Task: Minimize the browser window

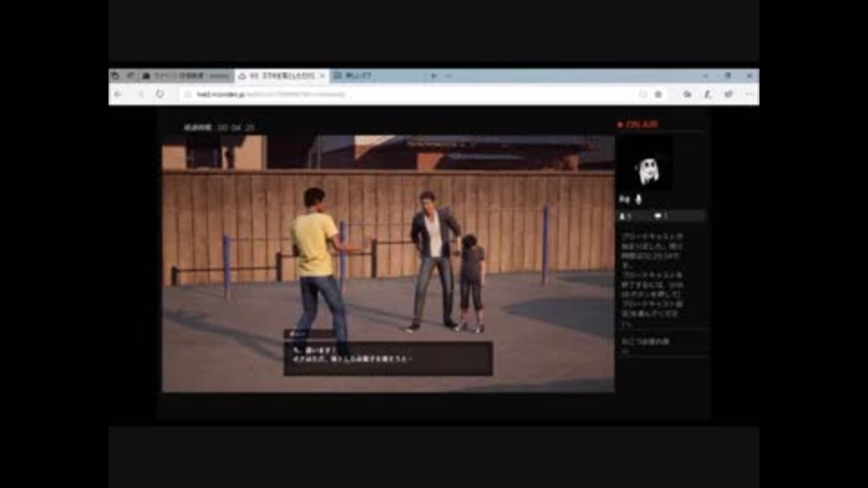Action: tap(705, 76)
